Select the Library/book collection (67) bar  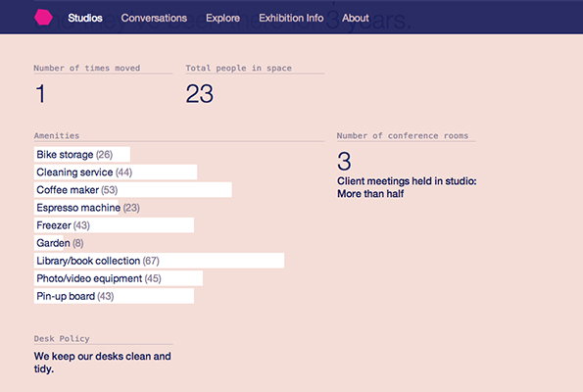pyautogui.click(x=159, y=261)
